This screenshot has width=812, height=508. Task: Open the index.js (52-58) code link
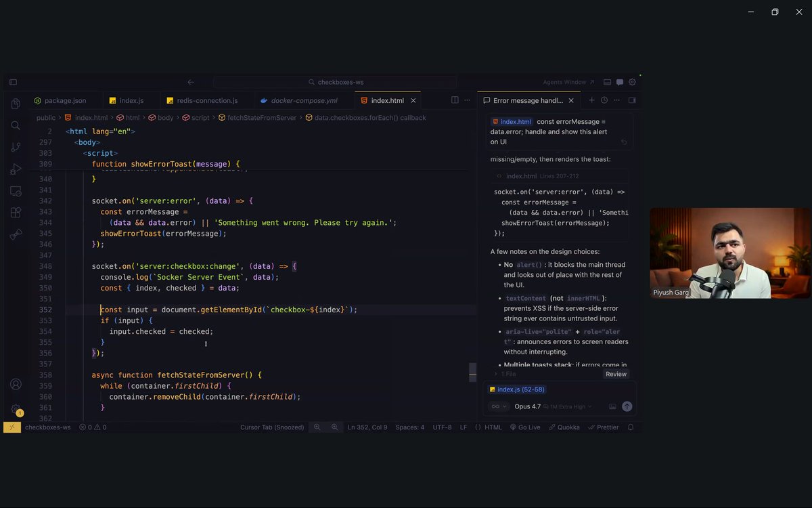[x=518, y=389]
